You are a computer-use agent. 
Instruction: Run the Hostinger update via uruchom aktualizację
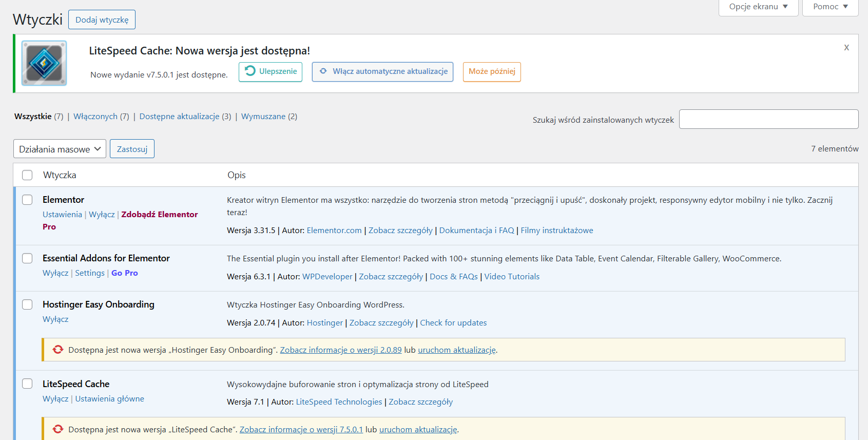coord(457,350)
